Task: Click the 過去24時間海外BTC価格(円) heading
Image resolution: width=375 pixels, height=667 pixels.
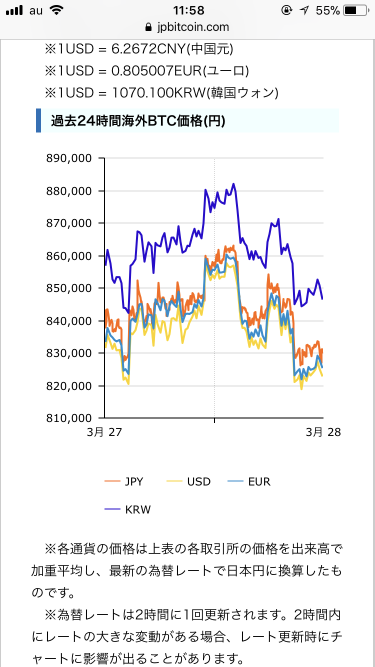Action: point(138,121)
